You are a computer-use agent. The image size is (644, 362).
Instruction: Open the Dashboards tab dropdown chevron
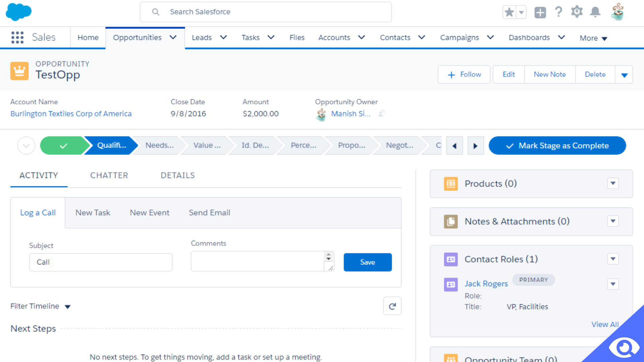tap(561, 38)
